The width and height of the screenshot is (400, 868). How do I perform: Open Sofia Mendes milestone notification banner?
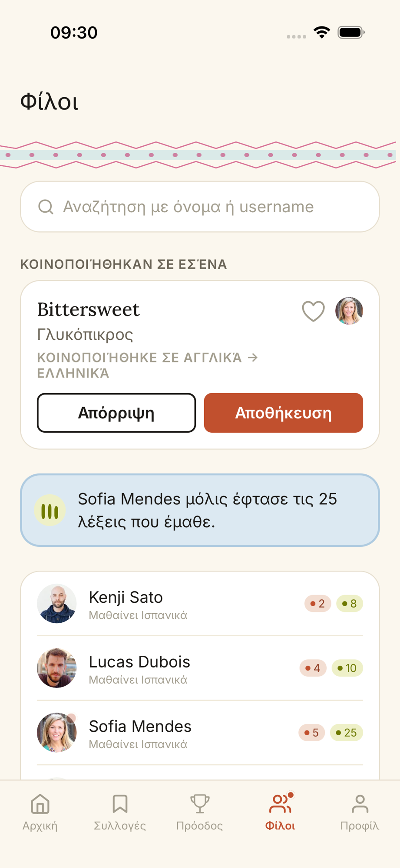tap(200, 510)
